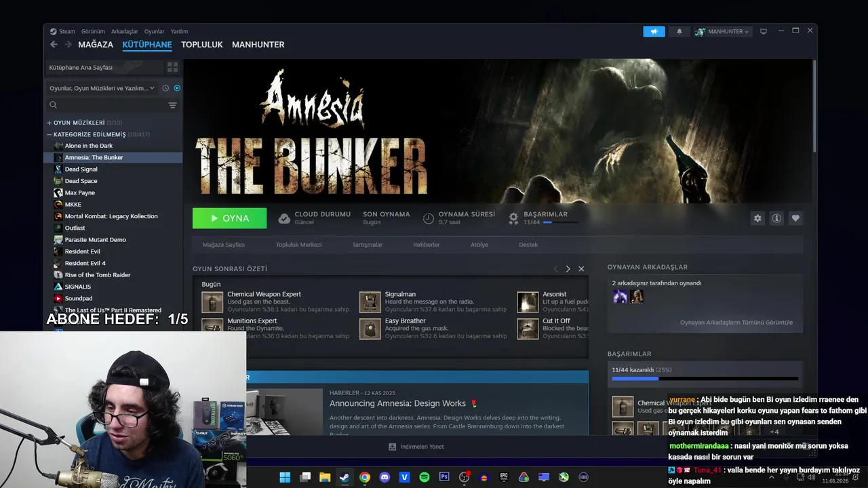
Task: Open the Destek link
Action: click(528, 245)
